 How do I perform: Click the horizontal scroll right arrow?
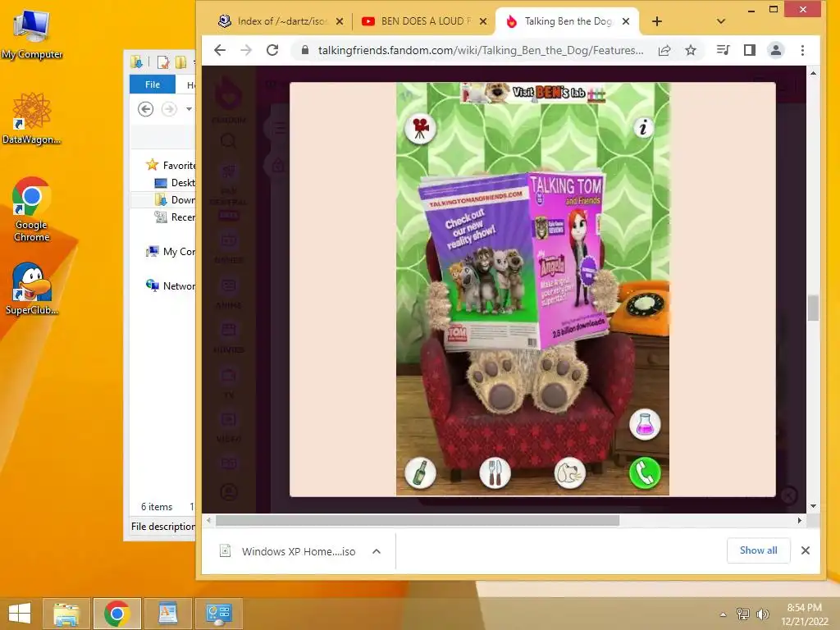coord(799,520)
